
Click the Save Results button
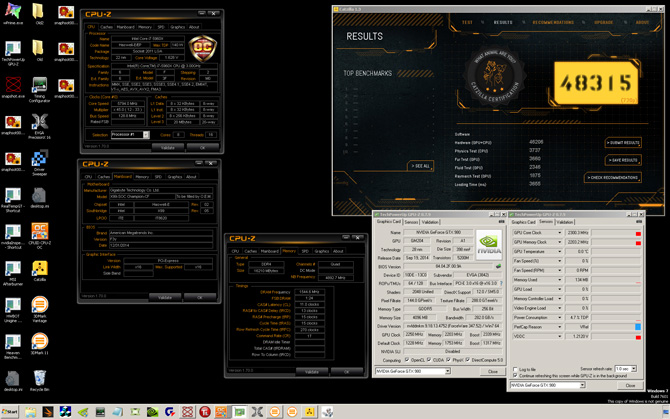click(x=623, y=160)
